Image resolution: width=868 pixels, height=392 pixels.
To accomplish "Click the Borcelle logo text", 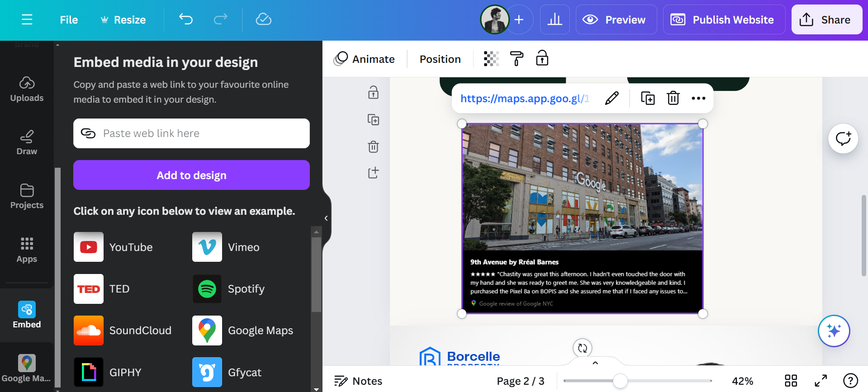I will 474,357.
